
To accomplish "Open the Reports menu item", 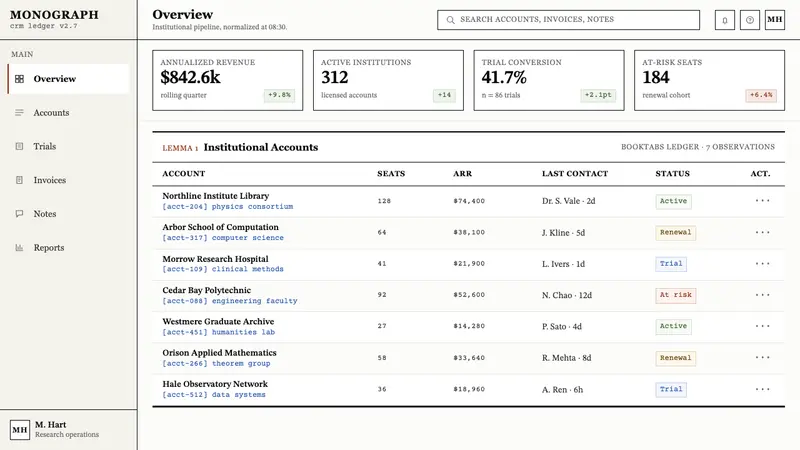I will [68, 247].
